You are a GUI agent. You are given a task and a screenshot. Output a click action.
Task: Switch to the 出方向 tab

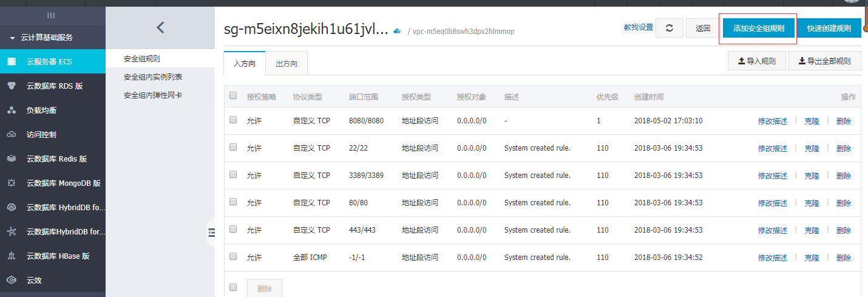tap(287, 64)
